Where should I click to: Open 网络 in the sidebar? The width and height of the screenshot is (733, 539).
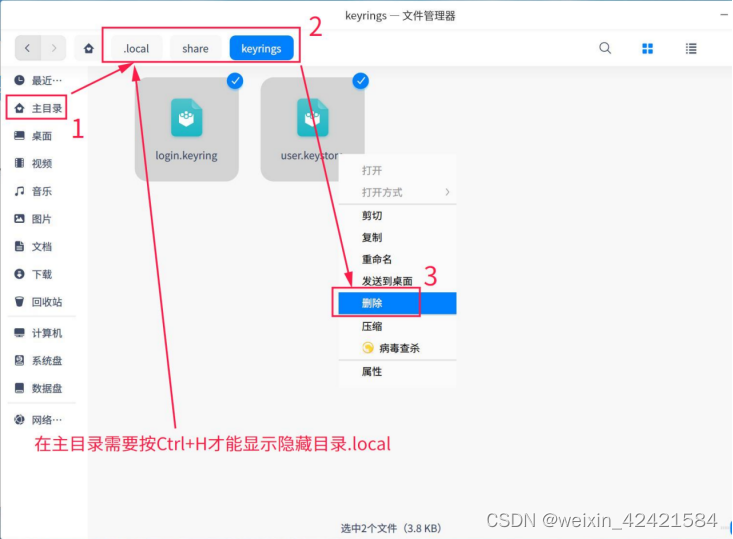tap(39, 420)
